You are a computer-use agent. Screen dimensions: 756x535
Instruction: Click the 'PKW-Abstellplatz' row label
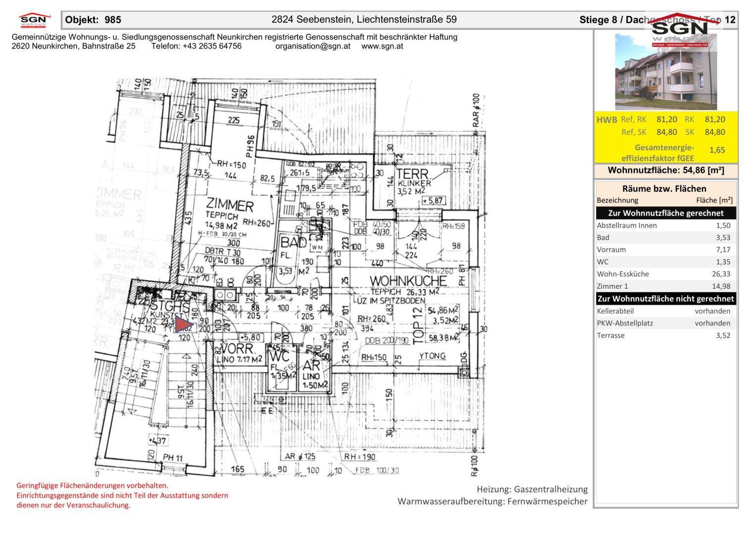625,323
